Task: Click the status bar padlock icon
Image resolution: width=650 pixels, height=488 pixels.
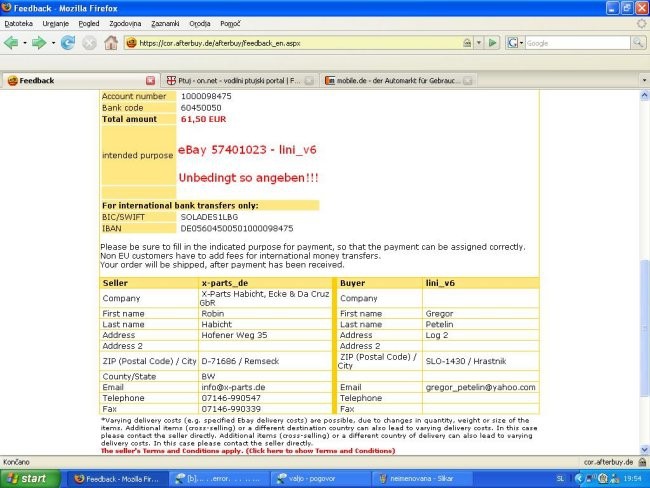Action: point(642,462)
